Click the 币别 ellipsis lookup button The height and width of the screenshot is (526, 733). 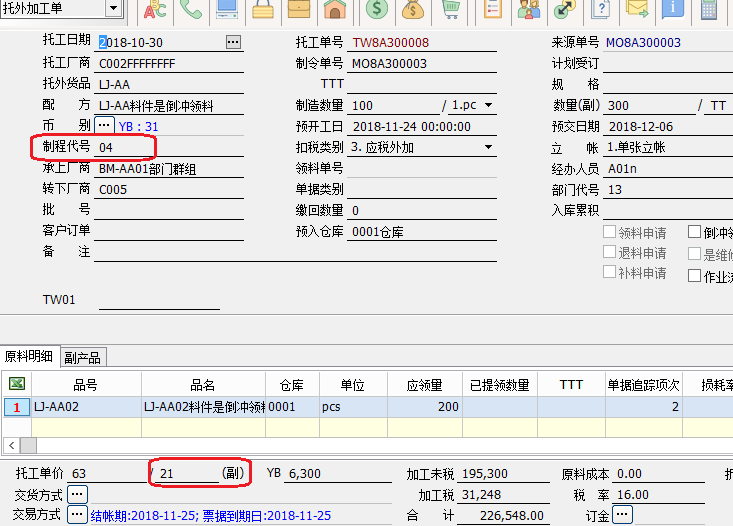point(104,126)
